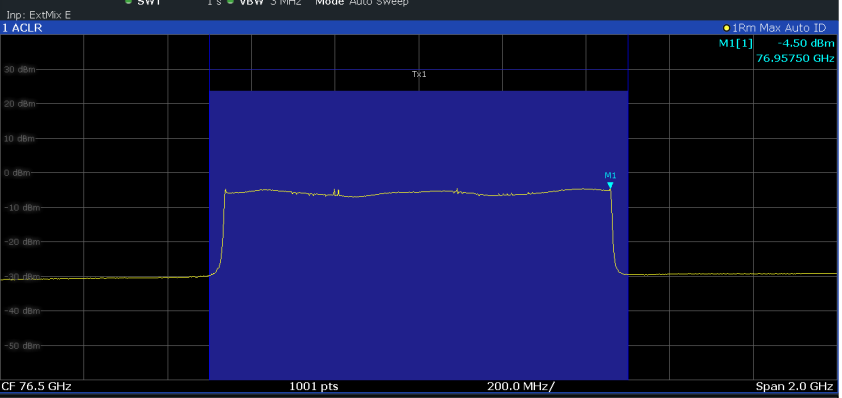Select the yellow trace indicator dot

[x=727, y=28]
